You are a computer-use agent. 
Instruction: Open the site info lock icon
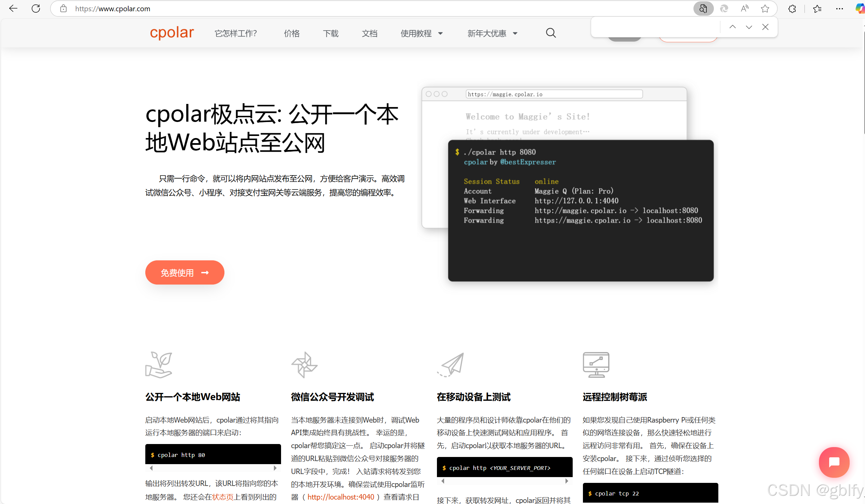63,9
